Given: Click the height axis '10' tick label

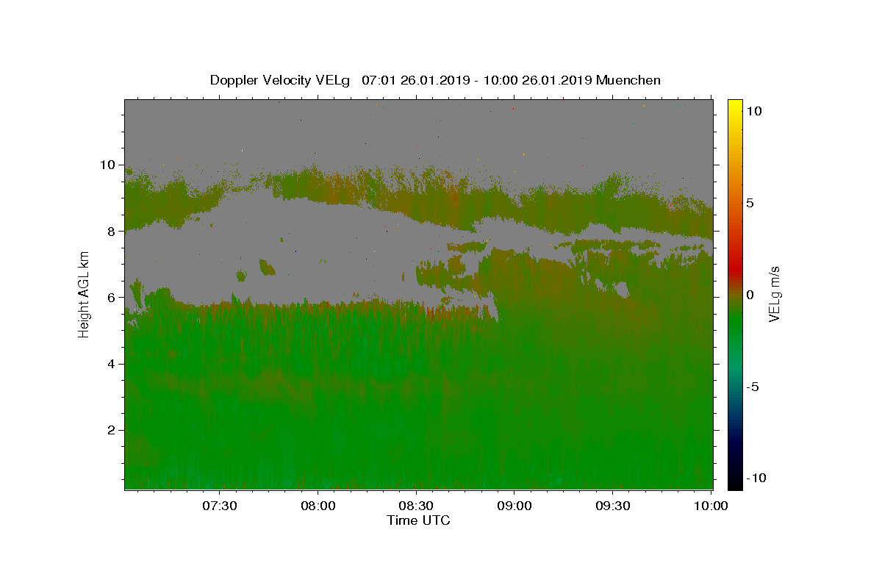Looking at the screenshot, I should point(109,165).
